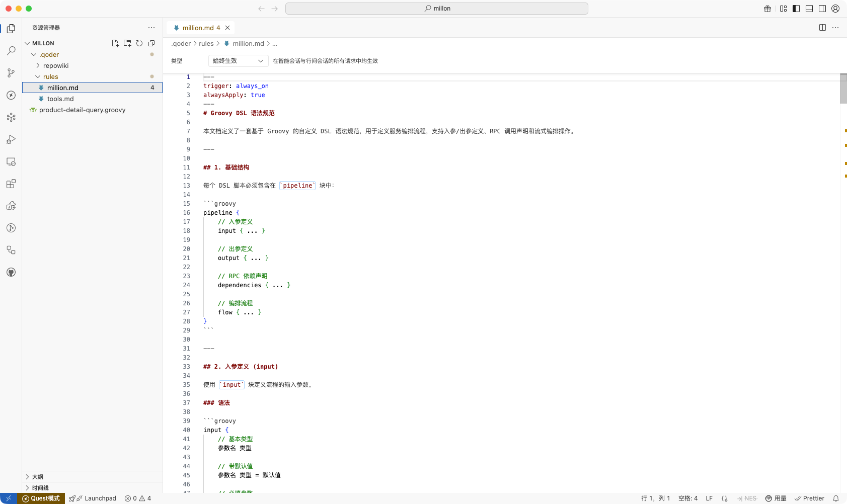Viewport: 847px width, 504px height.
Task: Click Launchpad in status bar
Action: tap(93, 498)
